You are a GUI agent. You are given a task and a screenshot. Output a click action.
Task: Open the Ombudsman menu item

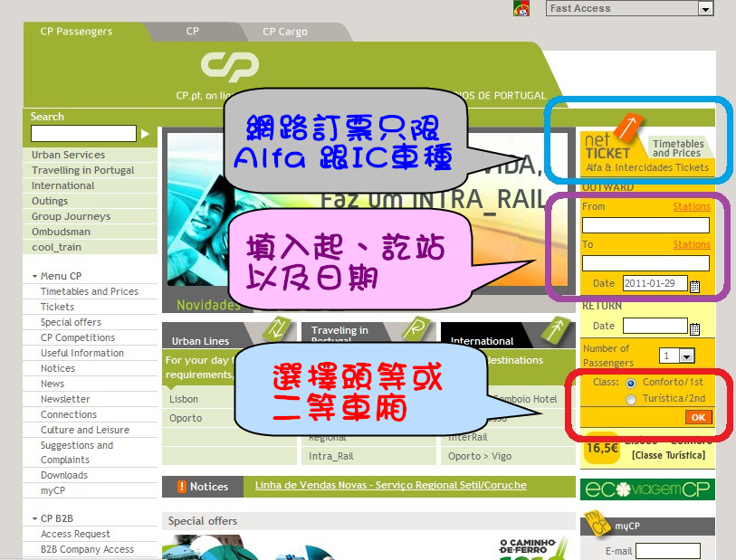[61, 233]
